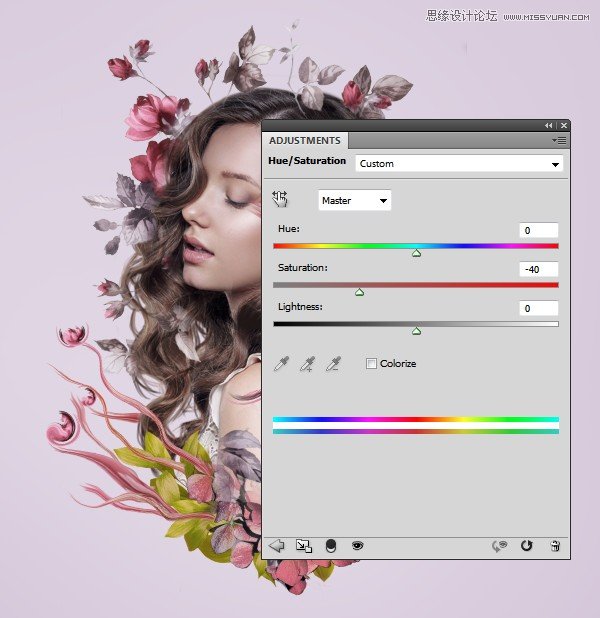The image size is (600, 618).
Task: Open the Adjustments panel options menu
Action: [x=558, y=141]
